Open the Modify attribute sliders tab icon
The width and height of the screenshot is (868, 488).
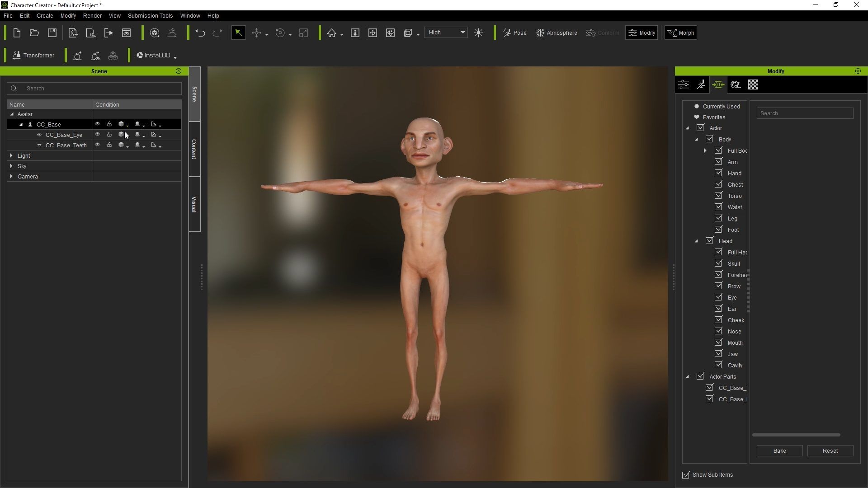coord(684,84)
